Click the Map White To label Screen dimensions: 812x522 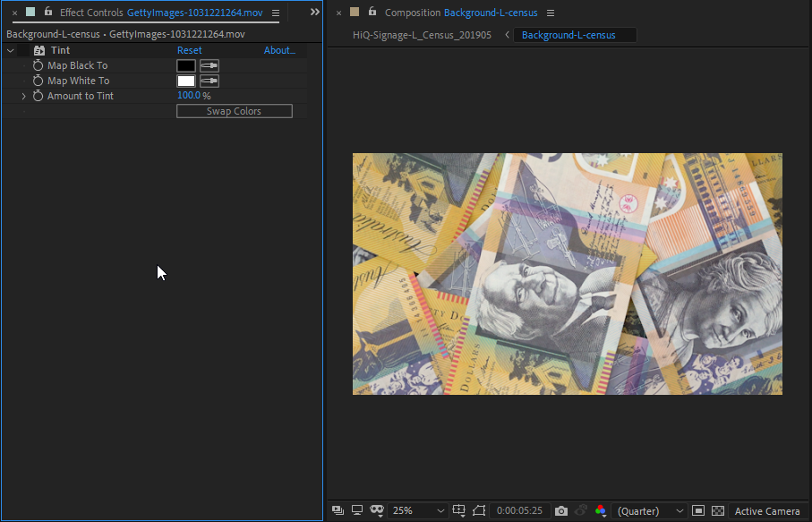tap(78, 81)
